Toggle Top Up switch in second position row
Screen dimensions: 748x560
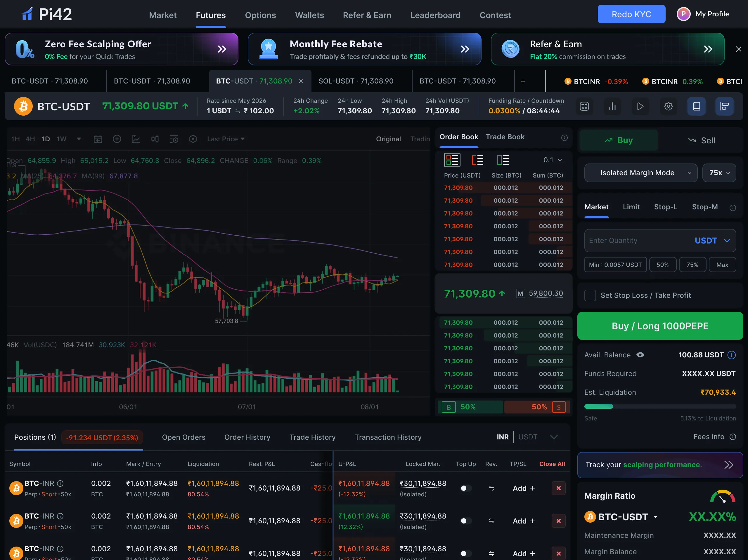point(466,521)
